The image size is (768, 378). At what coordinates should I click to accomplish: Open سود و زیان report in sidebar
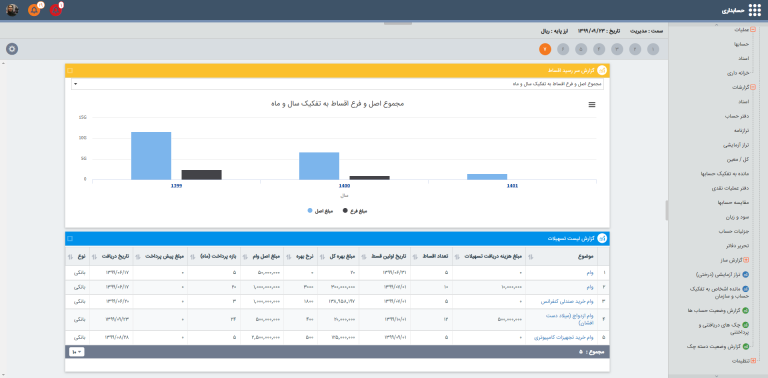(737, 216)
